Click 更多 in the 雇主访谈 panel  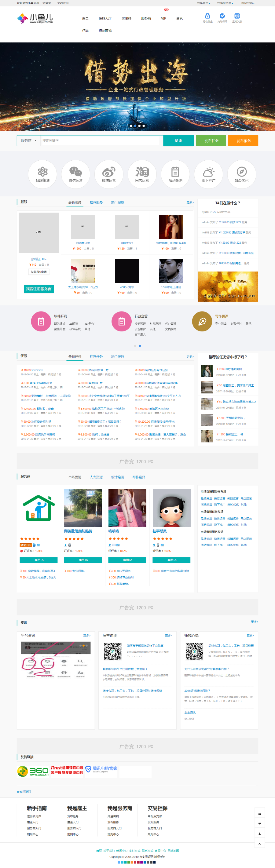168,636
